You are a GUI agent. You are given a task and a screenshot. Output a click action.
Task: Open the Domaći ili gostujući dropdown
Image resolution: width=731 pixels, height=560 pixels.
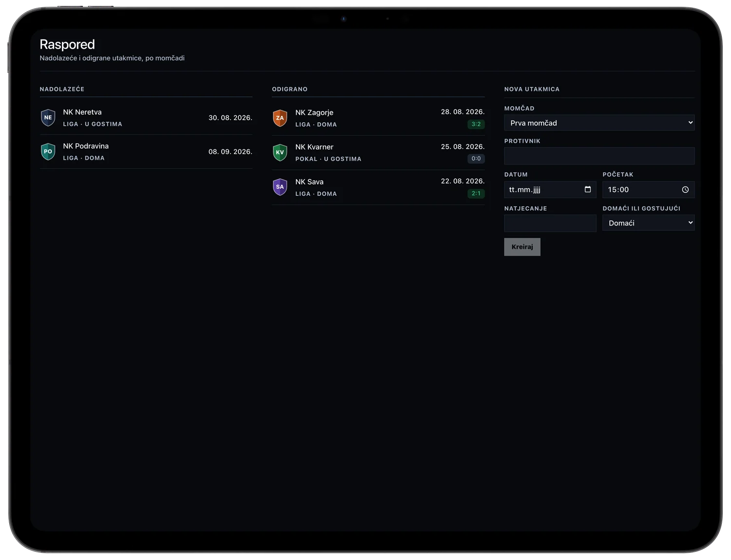[648, 223]
